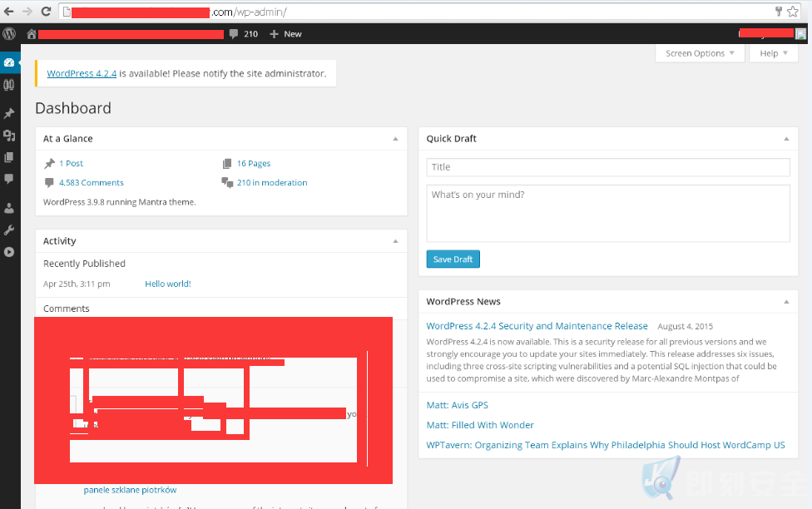Screen dimensions: 812x509
Task: Open the Pages sidebar icon
Action: click(9, 157)
